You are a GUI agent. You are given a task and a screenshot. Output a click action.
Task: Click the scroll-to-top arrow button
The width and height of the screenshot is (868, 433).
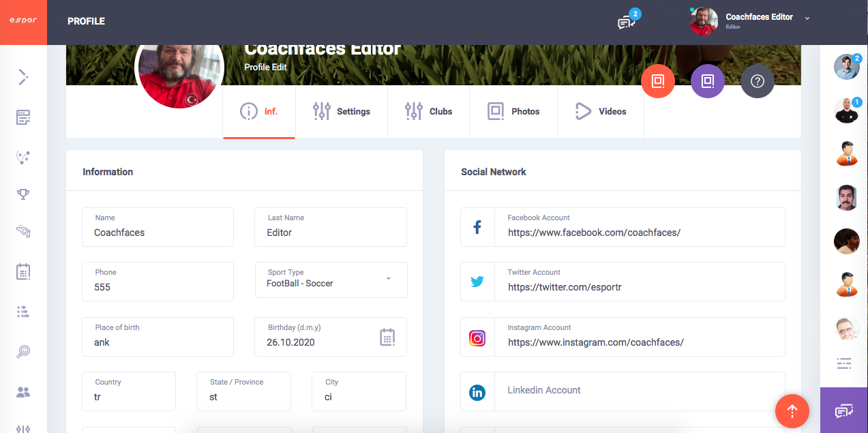tap(792, 411)
